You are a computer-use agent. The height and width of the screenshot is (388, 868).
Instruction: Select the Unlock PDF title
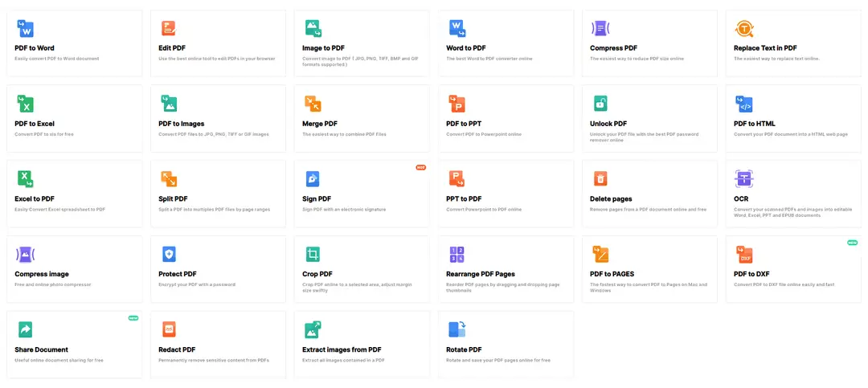(608, 124)
